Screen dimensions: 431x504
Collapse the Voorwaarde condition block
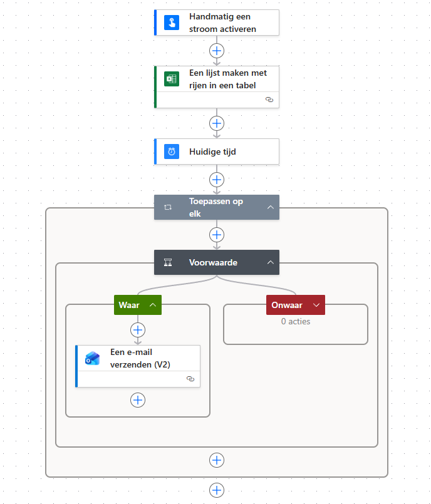coord(271,263)
